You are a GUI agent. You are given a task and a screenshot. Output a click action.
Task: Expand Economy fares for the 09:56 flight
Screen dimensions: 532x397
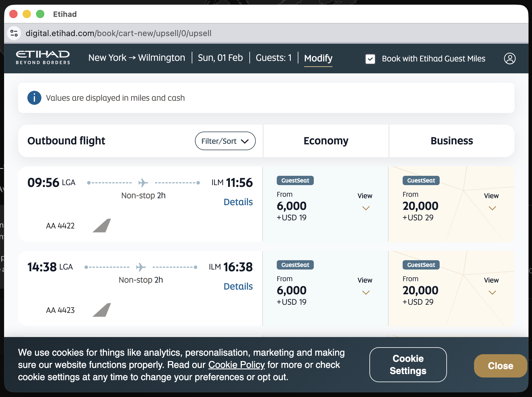pos(365,202)
